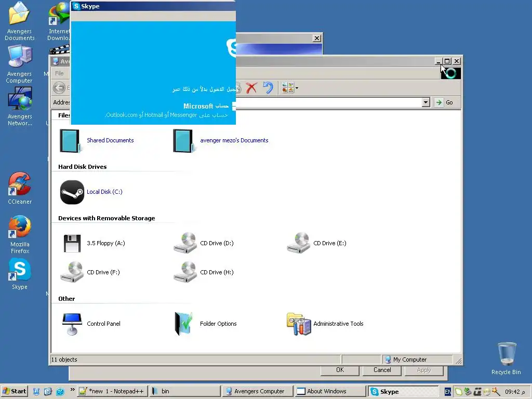The width and height of the screenshot is (532, 399).
Task: Open Avengers Documents desktop icon
Action: pyautogui.click(x=19, y=21)
